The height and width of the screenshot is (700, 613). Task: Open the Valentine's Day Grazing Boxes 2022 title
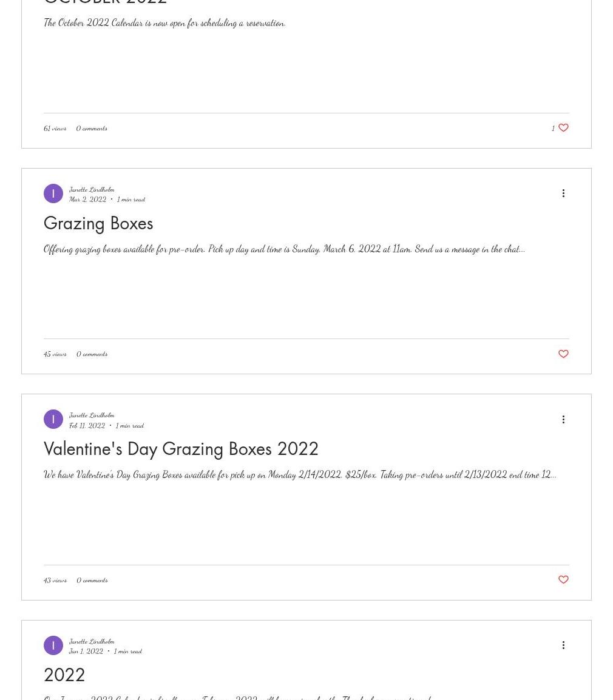[x=181, y=449]
